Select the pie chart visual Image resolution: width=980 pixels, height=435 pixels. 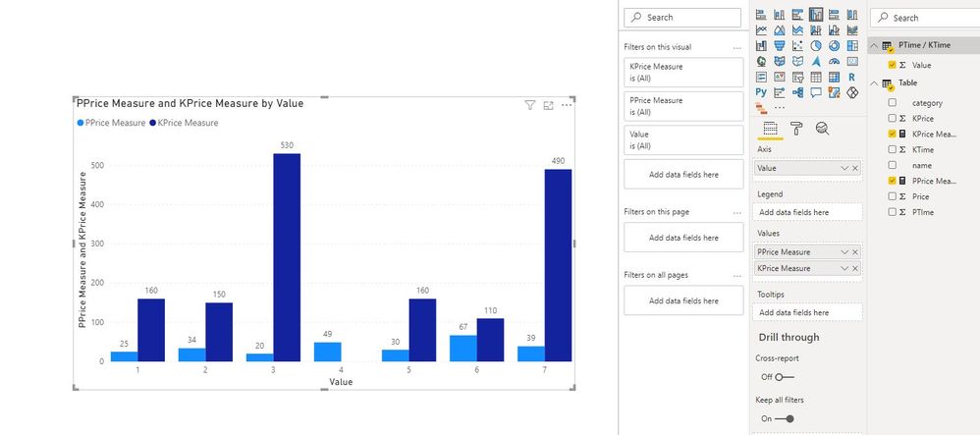(x=816, y=45)
